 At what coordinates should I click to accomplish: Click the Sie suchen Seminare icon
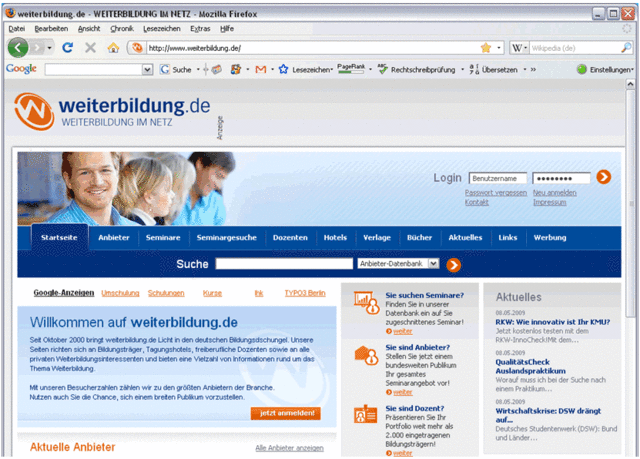[366, 302]
